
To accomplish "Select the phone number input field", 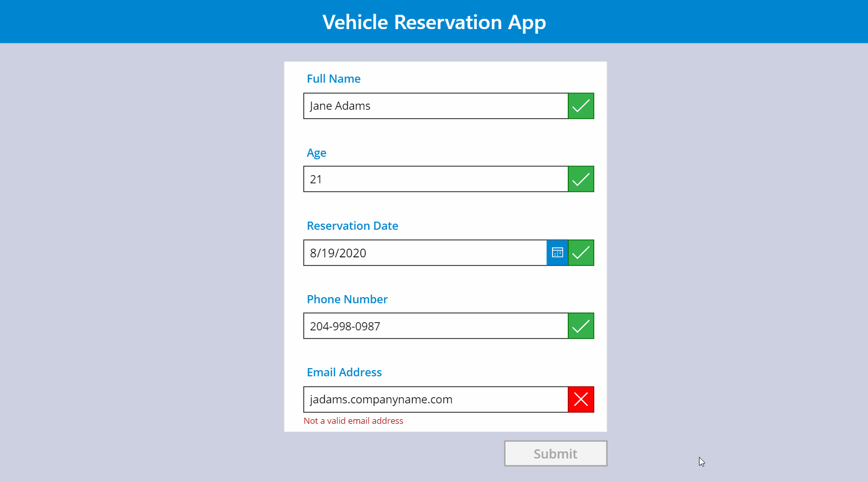I will tap(434, 326).
